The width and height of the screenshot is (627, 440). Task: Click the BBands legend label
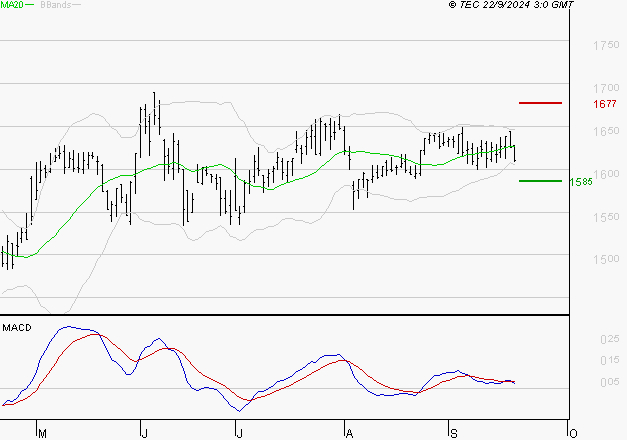[x=56, y=4]
